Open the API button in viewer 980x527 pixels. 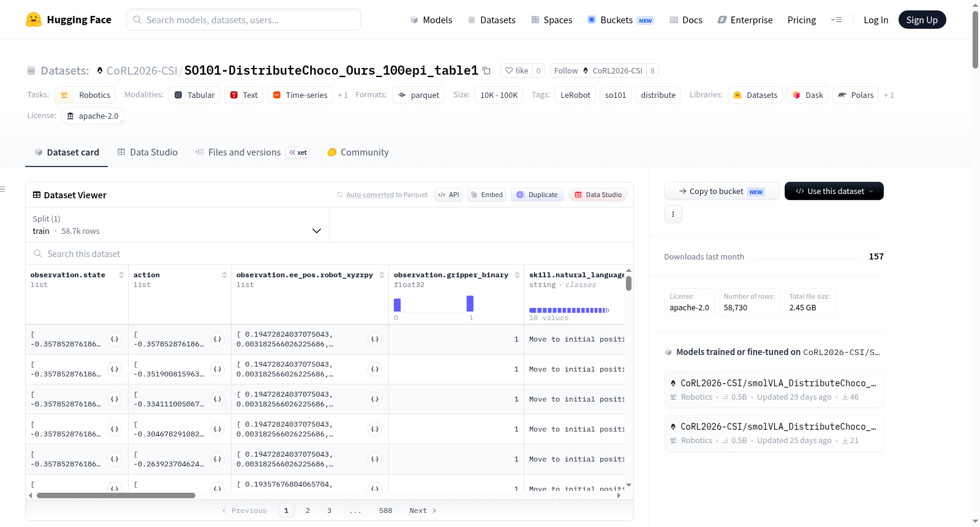[x=448, y=195]
